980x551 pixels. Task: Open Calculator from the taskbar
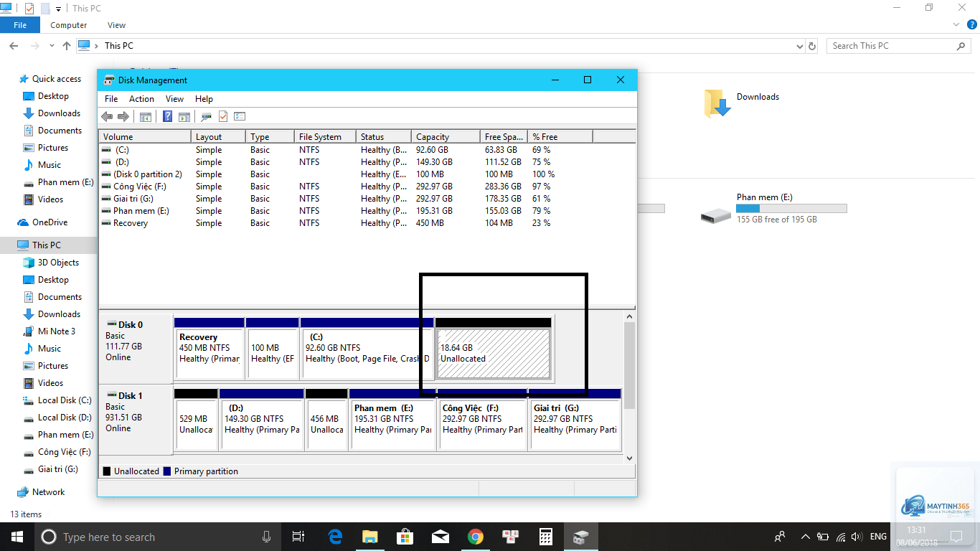pos(546,537)
